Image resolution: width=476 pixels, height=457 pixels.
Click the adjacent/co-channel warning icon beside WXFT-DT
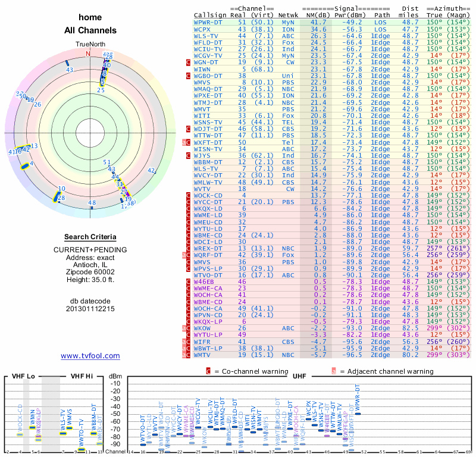[186, 142]
